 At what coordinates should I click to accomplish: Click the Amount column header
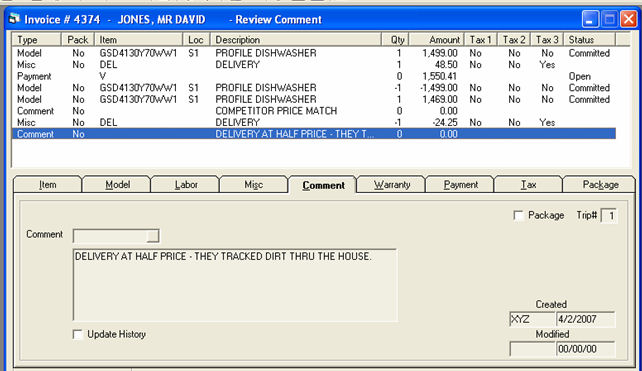(436, 40)
